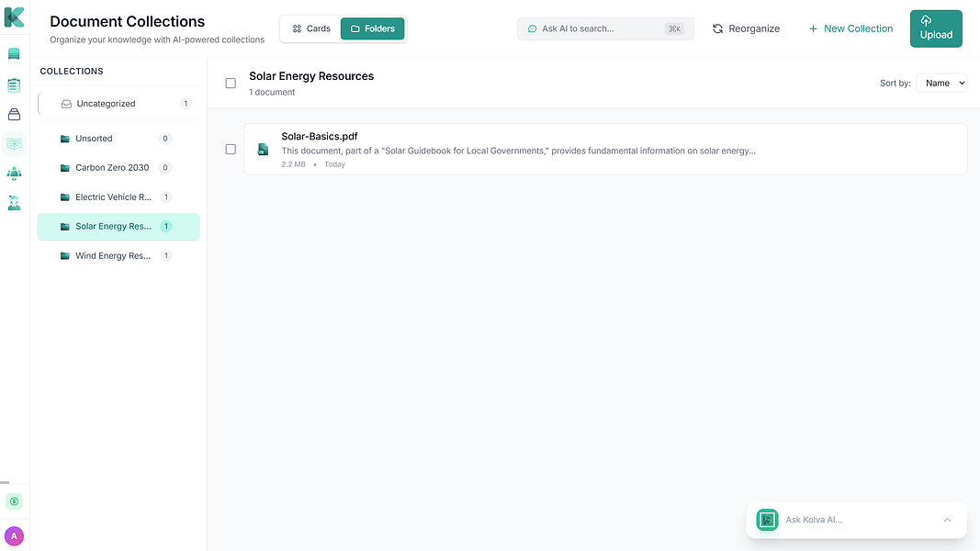This screenshot has width=980, height=551.
Task: Switch to the Folders view
Action: click(373, 28)
